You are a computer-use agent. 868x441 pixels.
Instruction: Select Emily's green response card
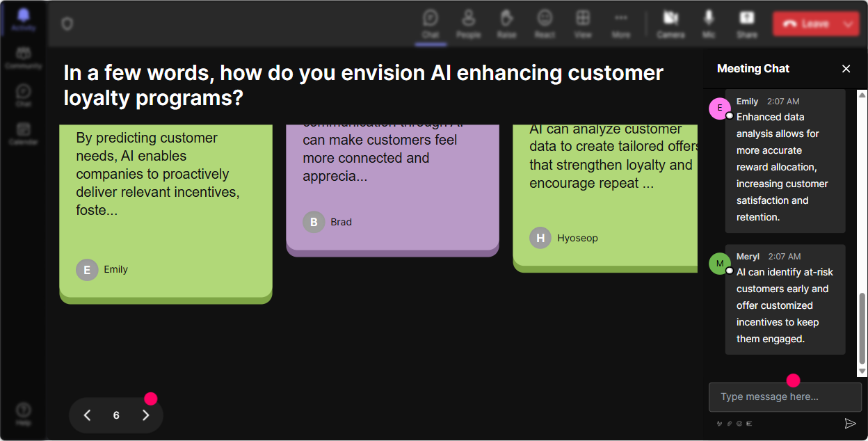(166, 214)
